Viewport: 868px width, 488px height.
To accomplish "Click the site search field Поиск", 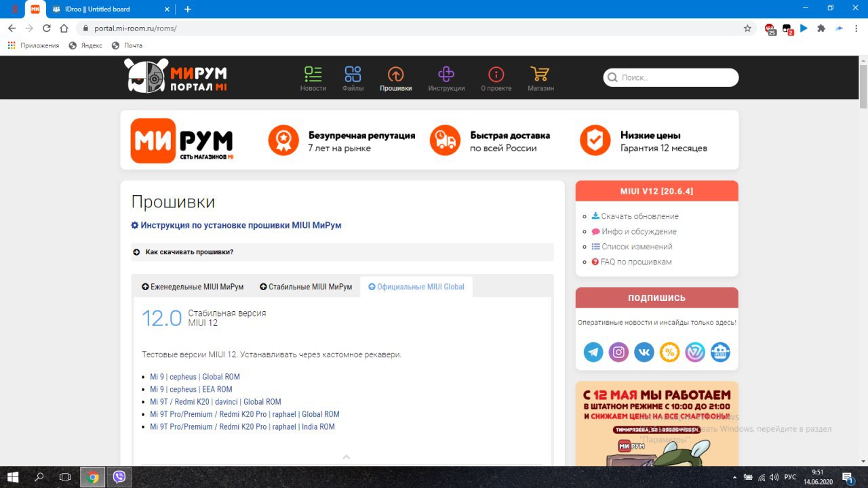I will tap(671, 77).
